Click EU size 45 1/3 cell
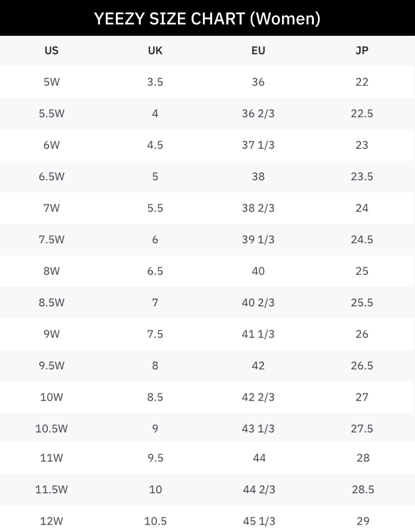 [x=258, y=521]
